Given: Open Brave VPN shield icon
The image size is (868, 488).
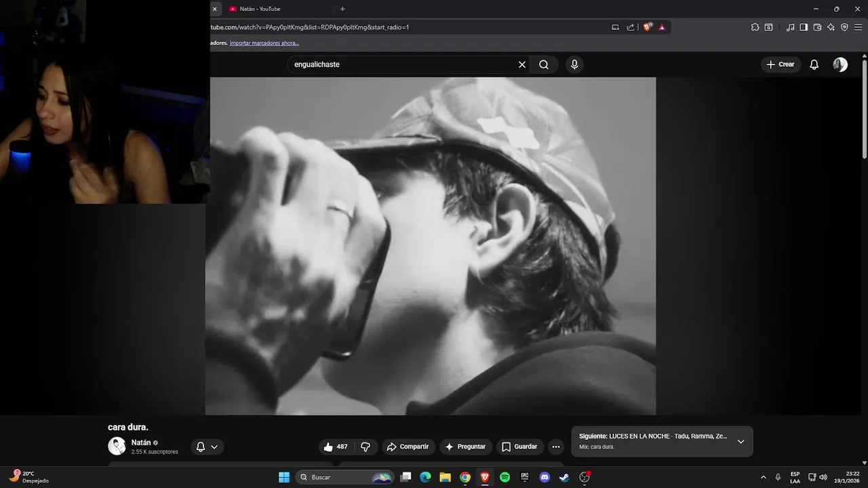Looking at the screenshot, I should (x=844, y=27).
